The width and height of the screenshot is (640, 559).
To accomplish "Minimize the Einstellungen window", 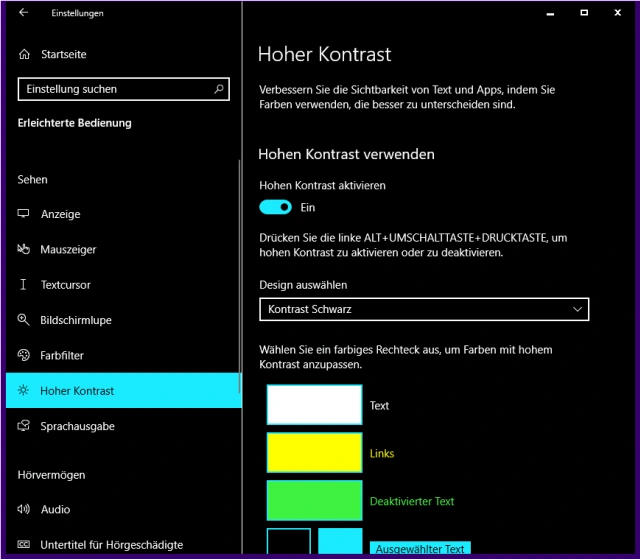I will point(550,13).
